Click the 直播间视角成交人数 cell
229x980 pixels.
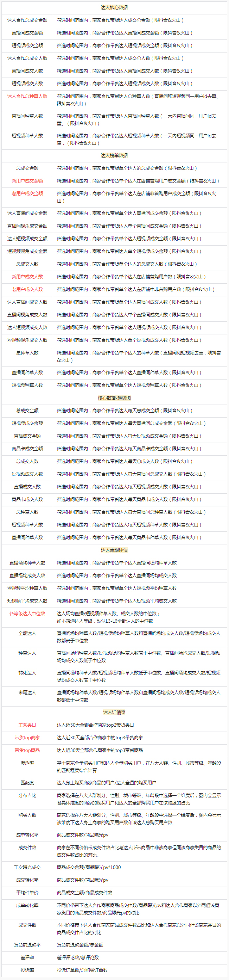[x=27, y=315]
